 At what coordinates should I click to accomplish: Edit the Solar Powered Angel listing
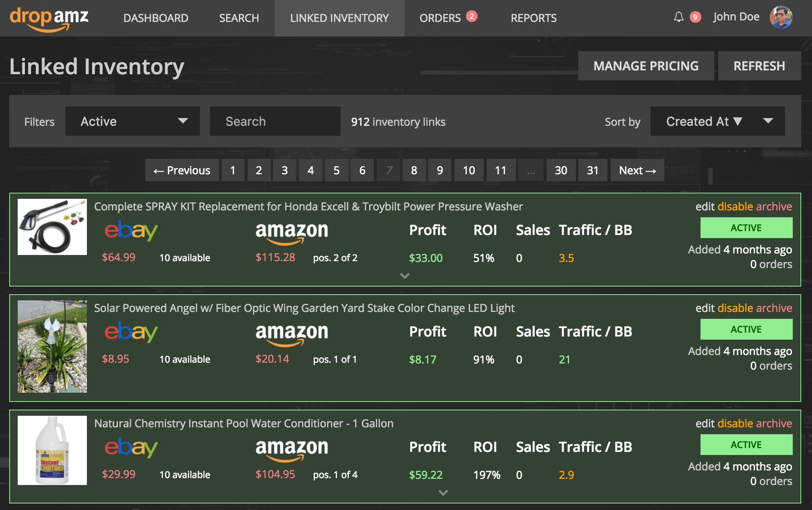[x=705, y=308]
